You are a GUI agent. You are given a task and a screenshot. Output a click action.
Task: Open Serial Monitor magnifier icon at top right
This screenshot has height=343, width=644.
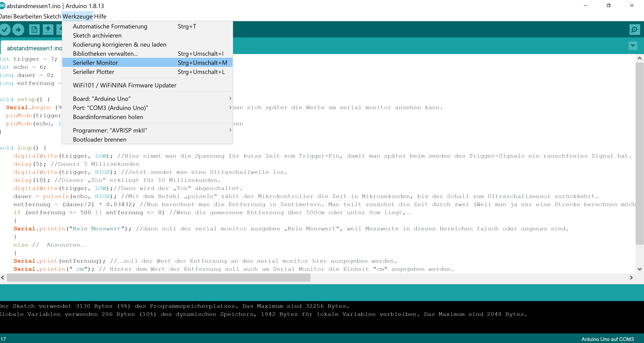[635, 30]
